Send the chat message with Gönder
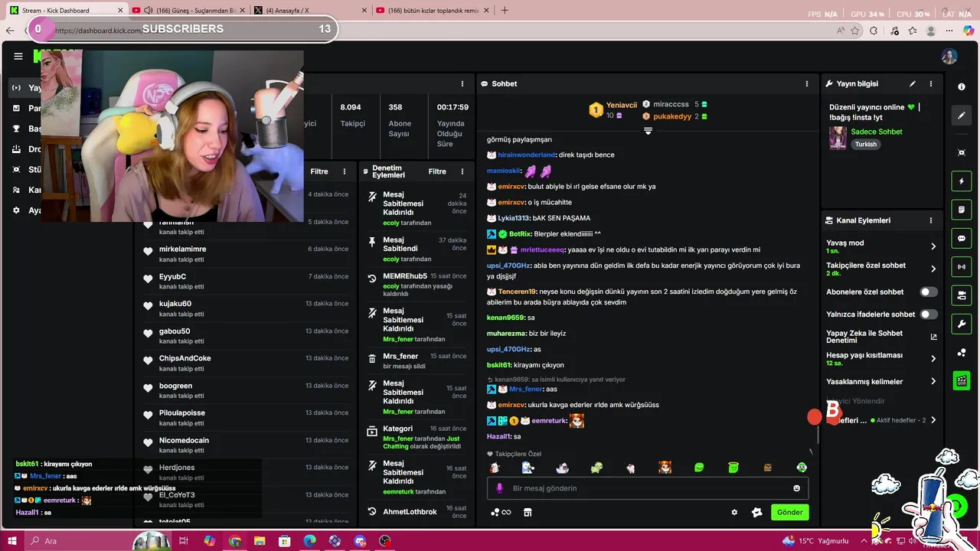Image resolution: width=980 pixels, height=551 pixels. 789,513
